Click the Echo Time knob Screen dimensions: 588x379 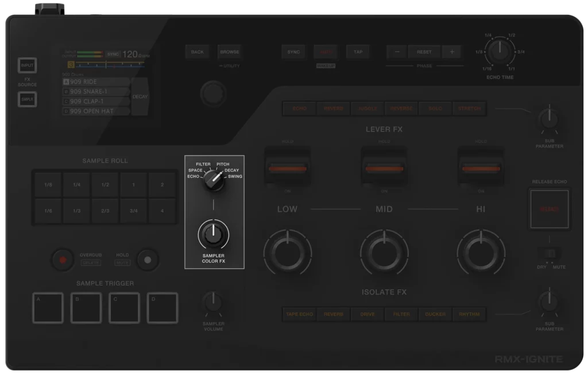(500, 52)
